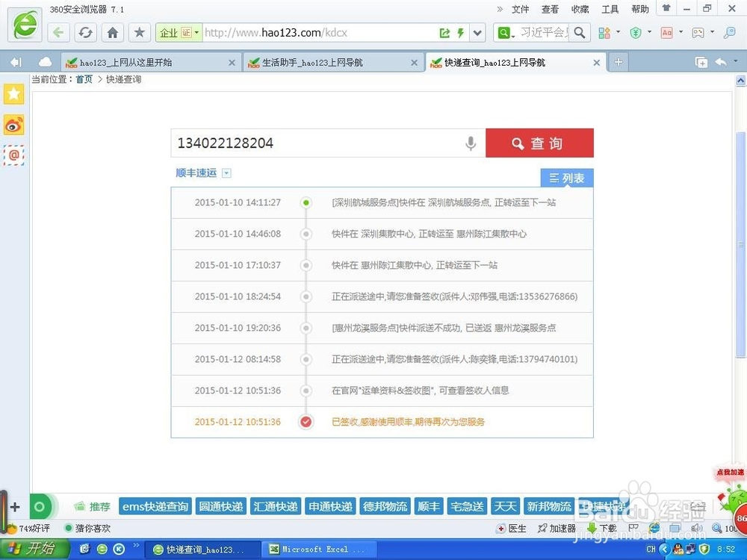Open the 申通快递 shortcut
The height and width of the screenshot is (560, 747).
tap(330, 506)
